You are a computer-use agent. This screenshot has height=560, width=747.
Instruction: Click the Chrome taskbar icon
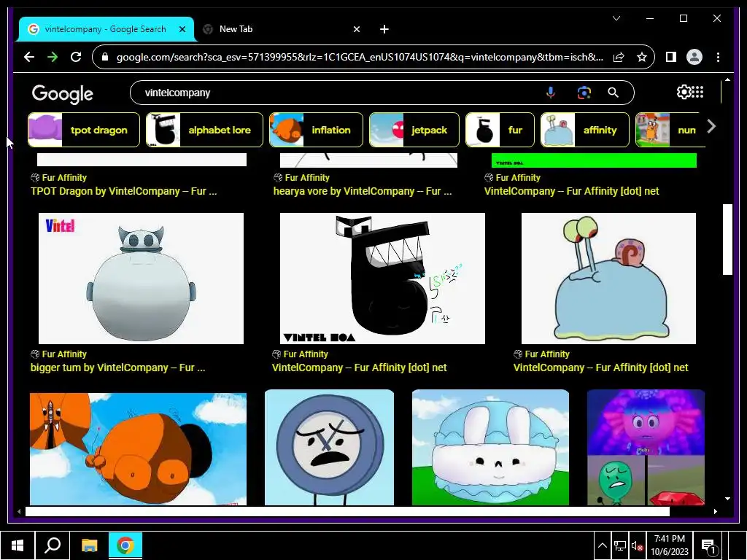pyautogui.click(x=125, y=545)
